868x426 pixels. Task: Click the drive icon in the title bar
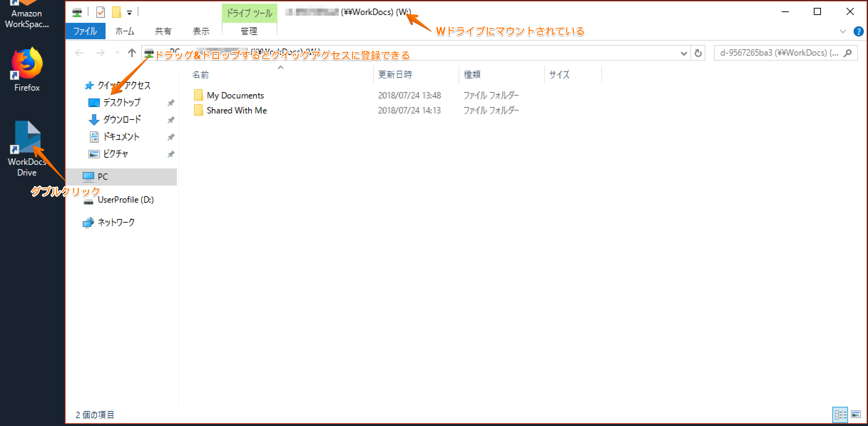77,13
